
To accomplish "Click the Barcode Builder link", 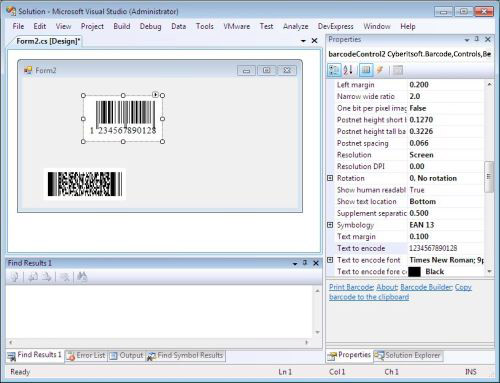I will [x=426, y=287].
